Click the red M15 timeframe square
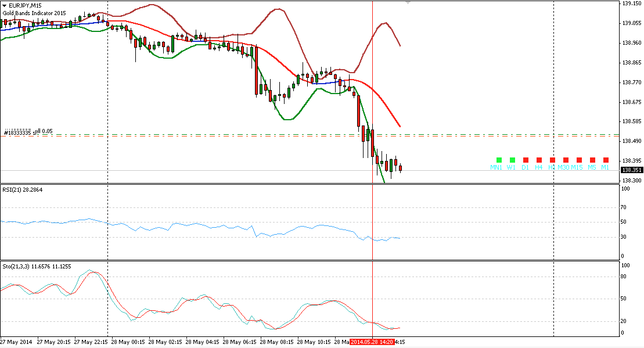The width and height of the screenshot is (644, 348). (579, 160)
